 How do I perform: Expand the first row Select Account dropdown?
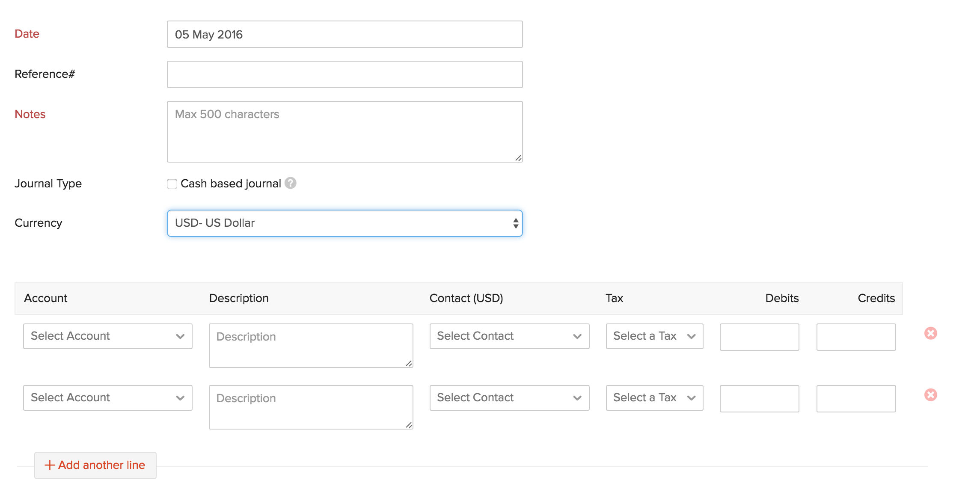tap(108, 336)
